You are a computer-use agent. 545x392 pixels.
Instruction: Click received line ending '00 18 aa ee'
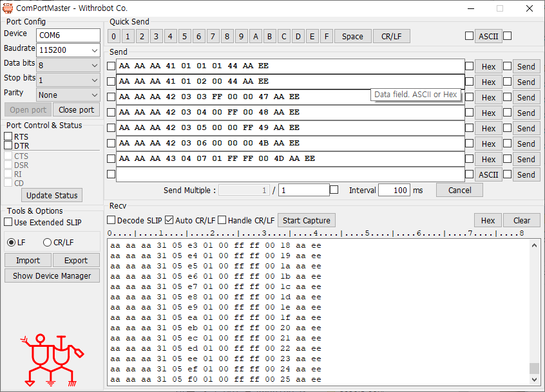tap(216, 245)
